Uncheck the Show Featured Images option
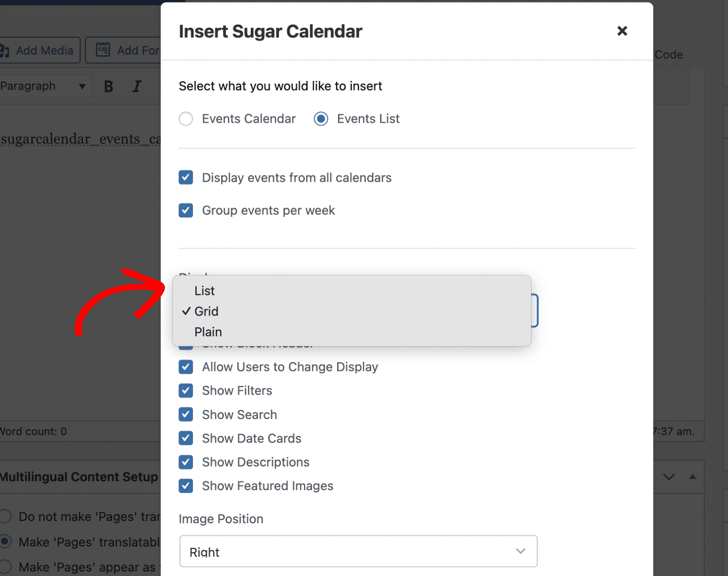This screenshot has height=576, width=728. click(186, 486)
